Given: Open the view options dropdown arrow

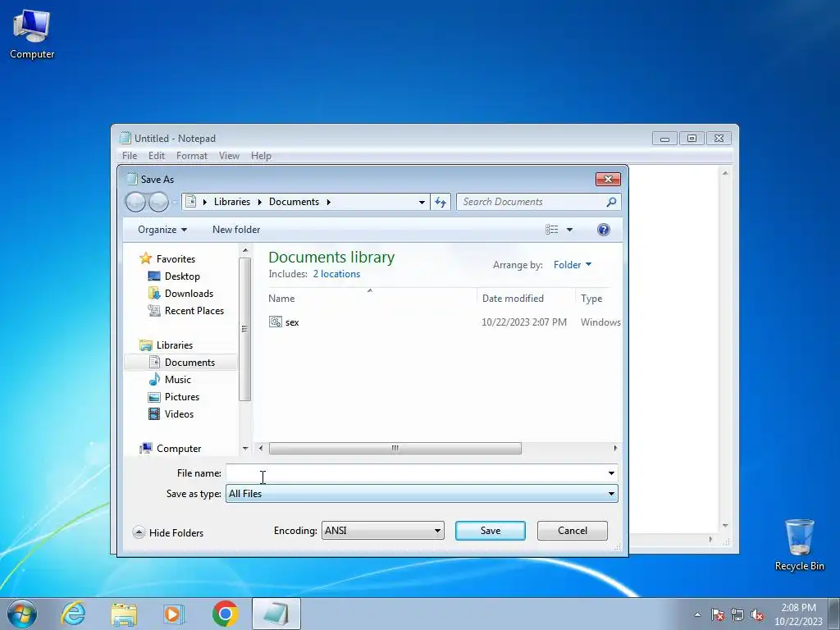Looking at the screenshot, I should [569, 230].
